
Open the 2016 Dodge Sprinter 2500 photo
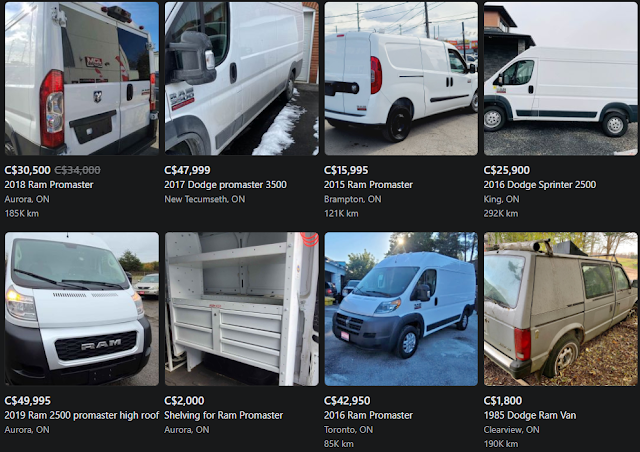click(x=561, y=78)
